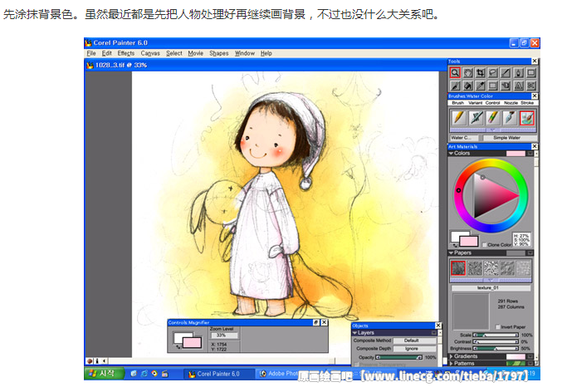Screen dimensions: 562x392
Task: Choose the palette knife brush icon
Action: [x=510, y=118]
